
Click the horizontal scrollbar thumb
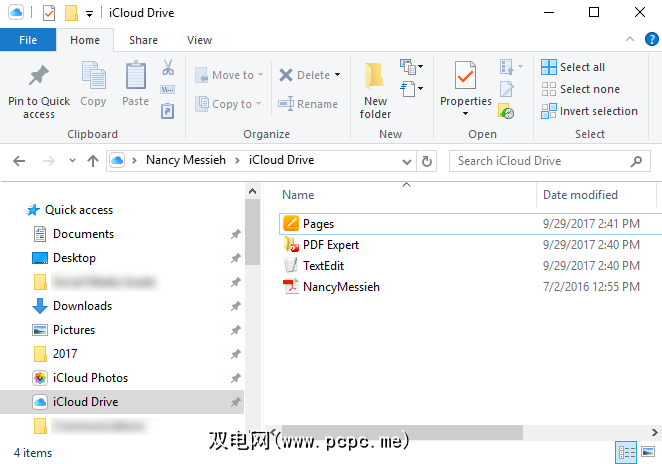tap(402, 432)
